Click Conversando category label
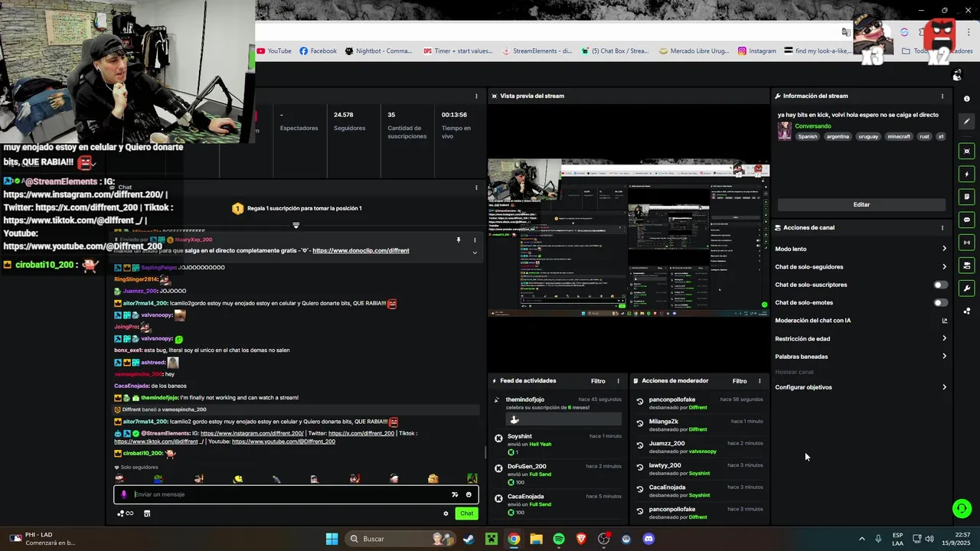 pos(812,126)
